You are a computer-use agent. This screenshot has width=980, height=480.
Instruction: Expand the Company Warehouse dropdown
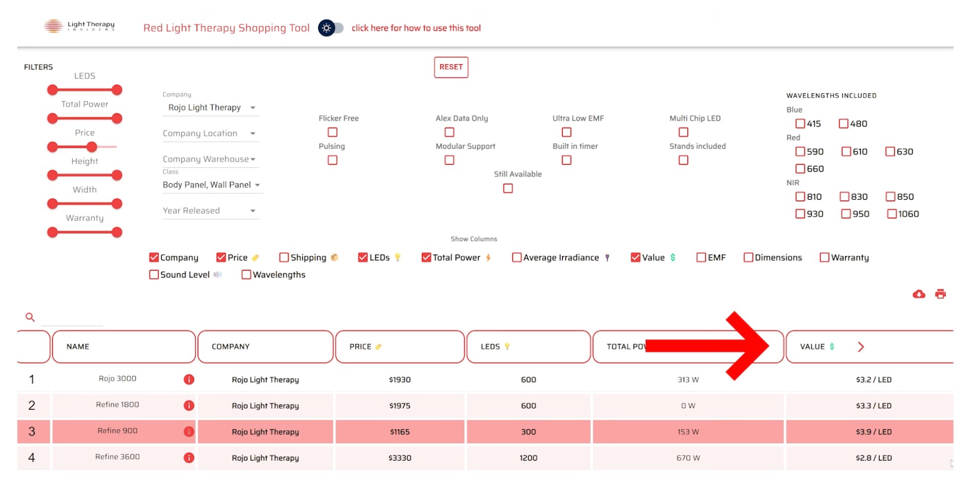pos(211,159)
